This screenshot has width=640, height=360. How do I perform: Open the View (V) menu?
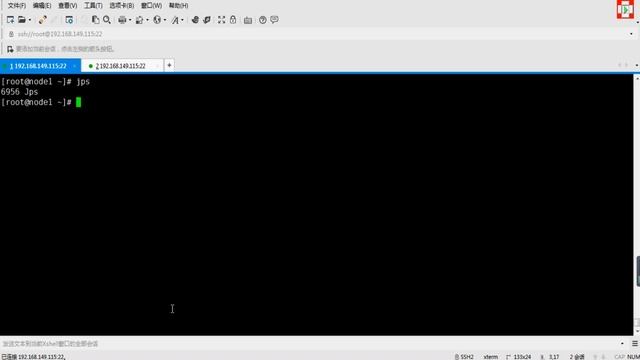(x=67, y=6)
